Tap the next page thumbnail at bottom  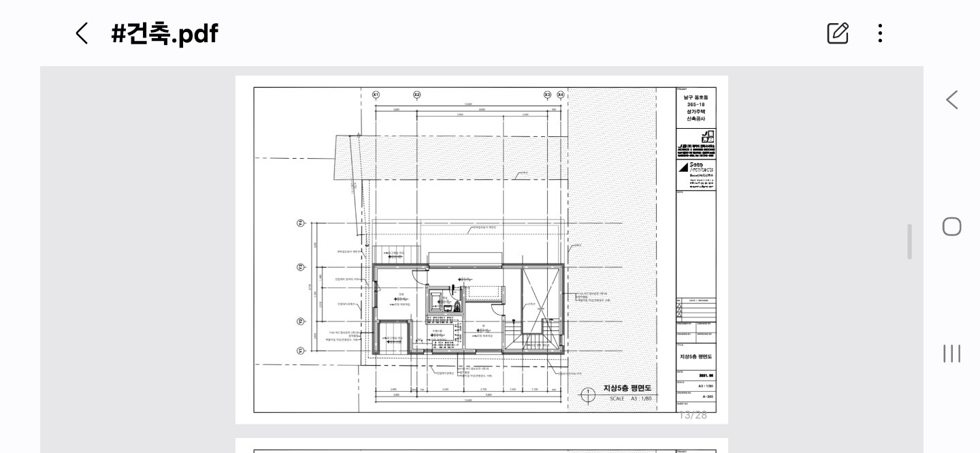click(482, 446)
